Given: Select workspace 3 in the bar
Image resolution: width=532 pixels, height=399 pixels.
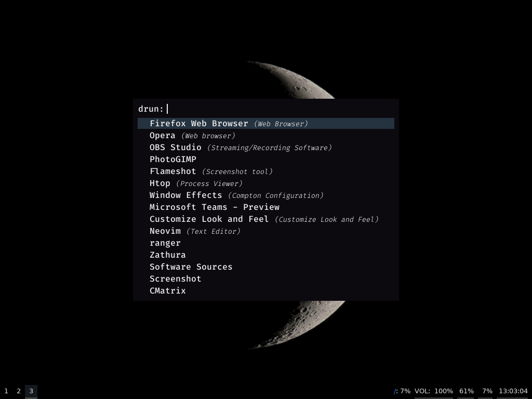Looking at the screenshot, I should [x=31, y=391].
